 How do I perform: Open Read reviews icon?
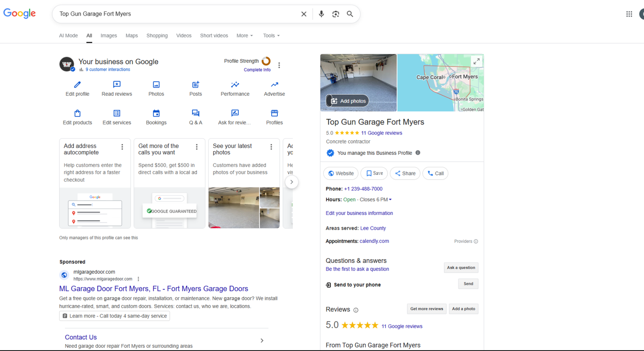(117, 84)
